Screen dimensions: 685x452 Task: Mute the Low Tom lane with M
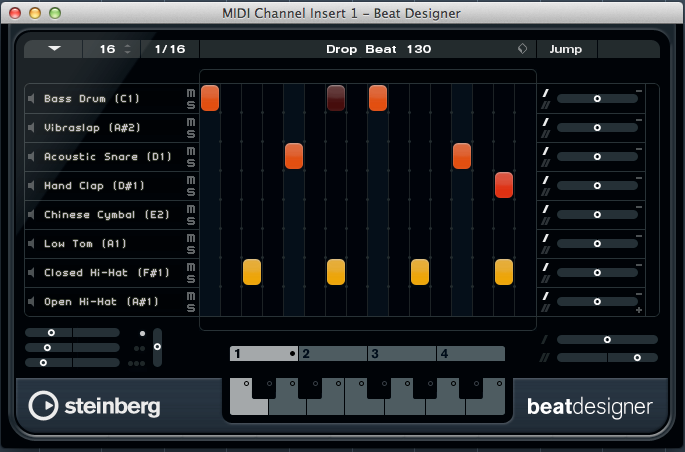(191, 238)
